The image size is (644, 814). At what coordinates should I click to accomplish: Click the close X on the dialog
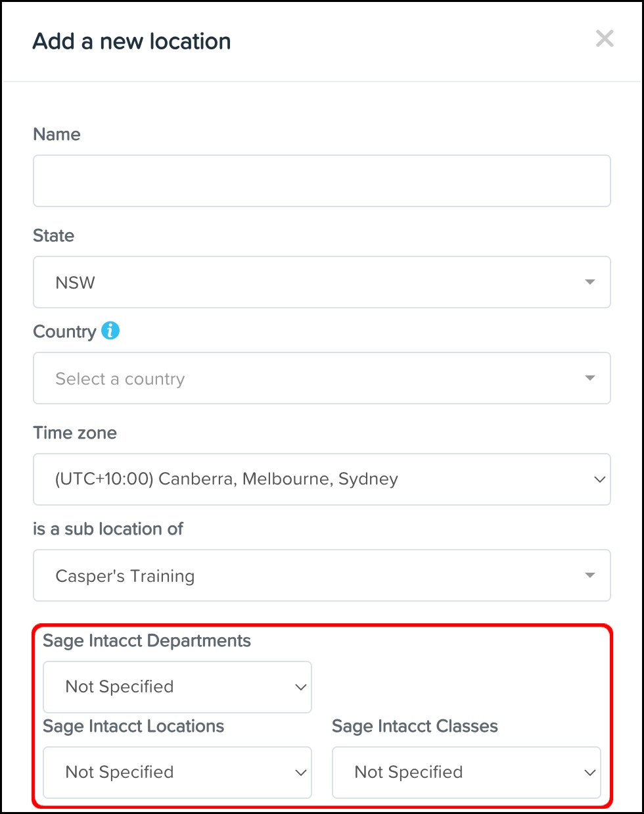click(604, 39)
